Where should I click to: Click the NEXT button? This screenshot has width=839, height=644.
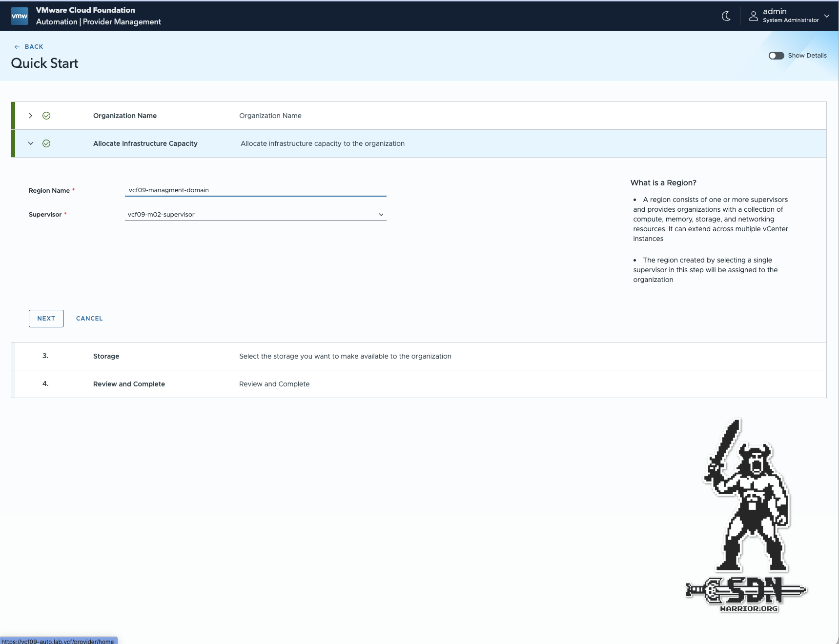click(46, 319)
